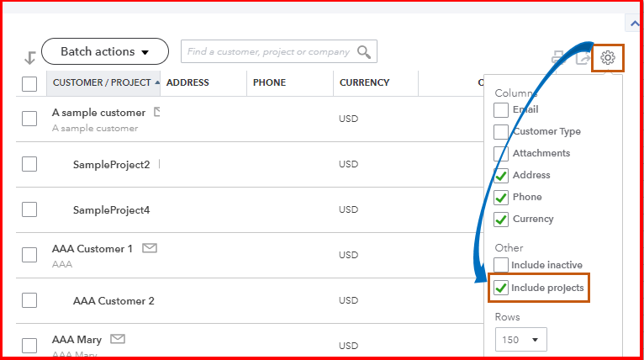Uncheck the Include projects option
The height and width of the screenshot is (360, 644).
pos(501,288)
